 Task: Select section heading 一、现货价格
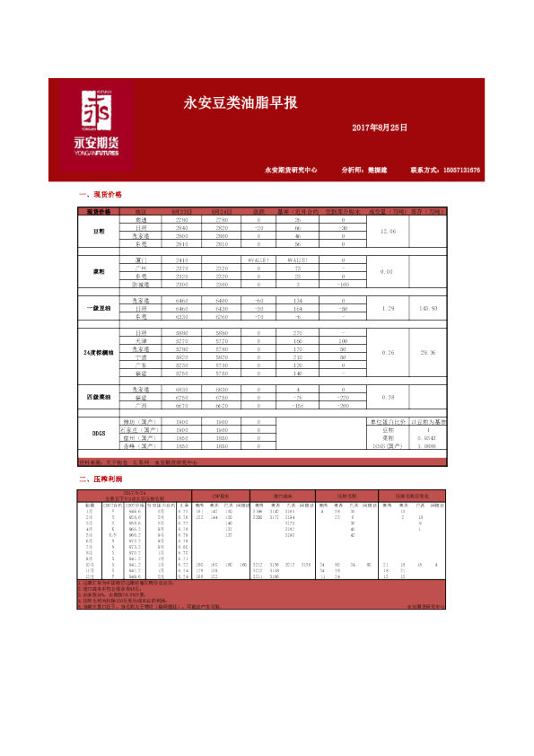pos(101,194)
